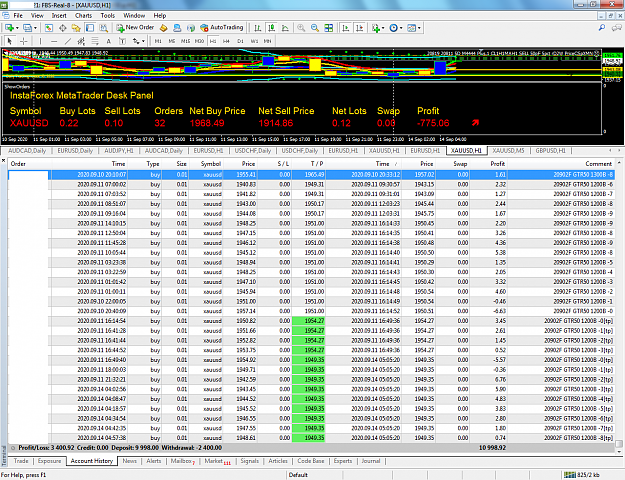Image resolution: width=625 pixels, height=480 pixels.
Task: Select the crosshair tool
Action: 24,41
